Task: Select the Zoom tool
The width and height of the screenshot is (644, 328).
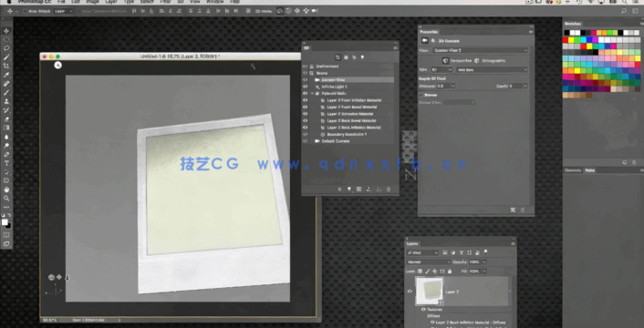Action: point(6,199)
